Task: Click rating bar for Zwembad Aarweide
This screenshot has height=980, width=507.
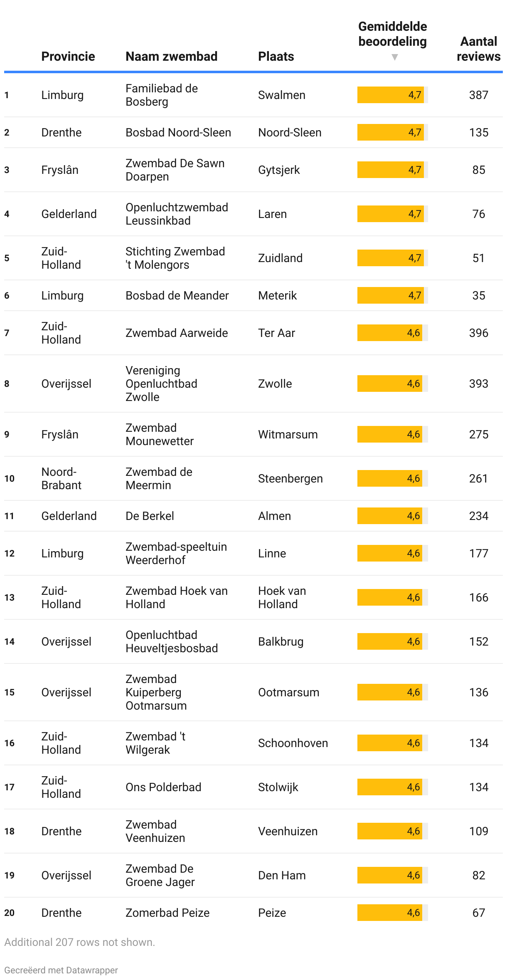Action: [392, 333]
